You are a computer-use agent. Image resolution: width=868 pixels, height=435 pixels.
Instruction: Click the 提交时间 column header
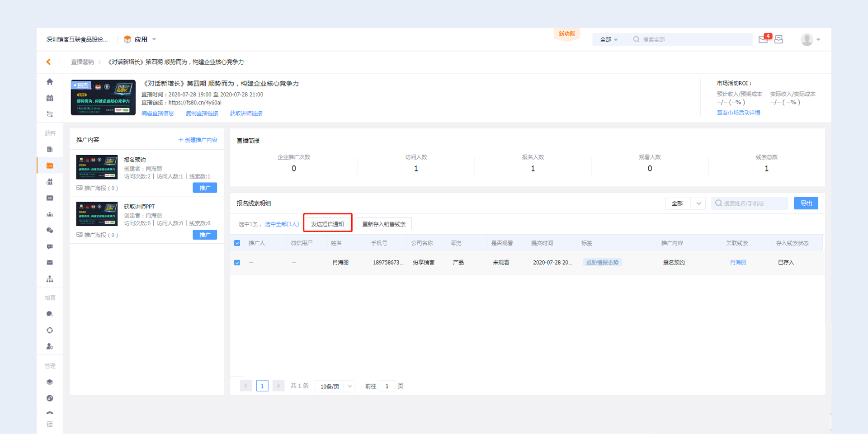(542, 243)
